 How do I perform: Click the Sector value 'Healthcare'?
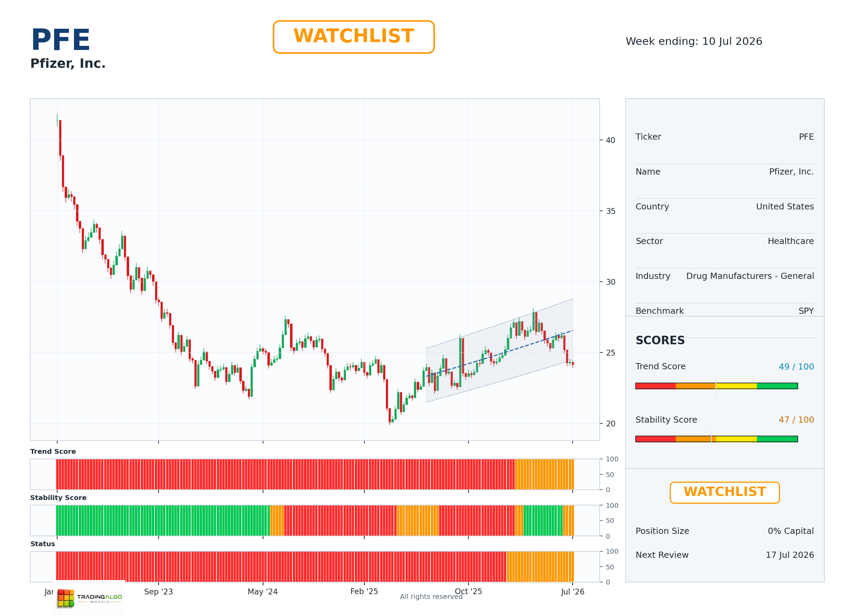[x=790, y=241]
